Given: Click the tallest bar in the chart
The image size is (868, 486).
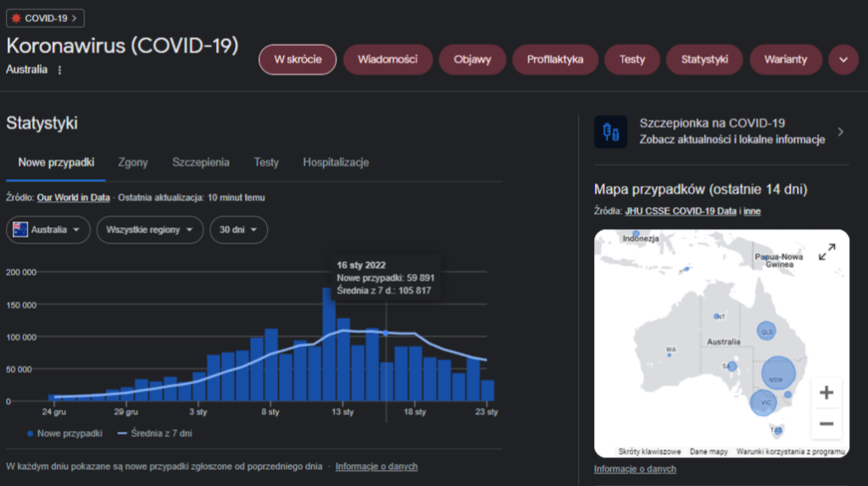Looking at the screenshot, I should (x=328, y=344).
